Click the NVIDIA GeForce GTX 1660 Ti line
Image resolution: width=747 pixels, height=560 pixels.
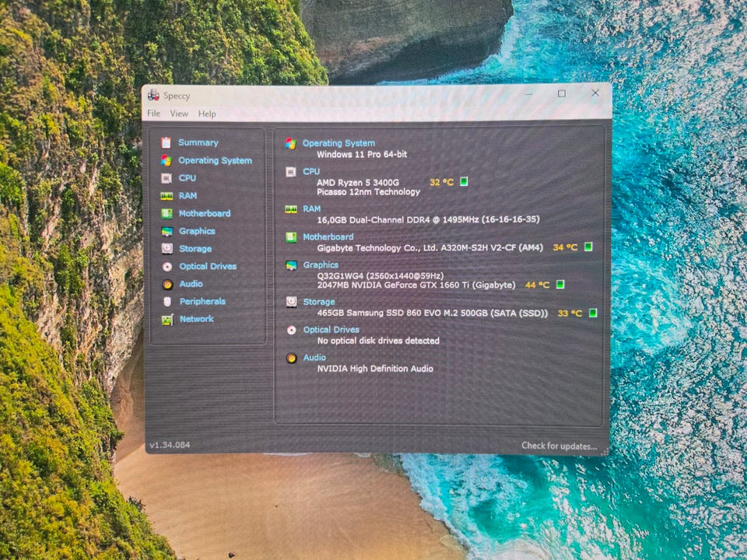point(416,285)
